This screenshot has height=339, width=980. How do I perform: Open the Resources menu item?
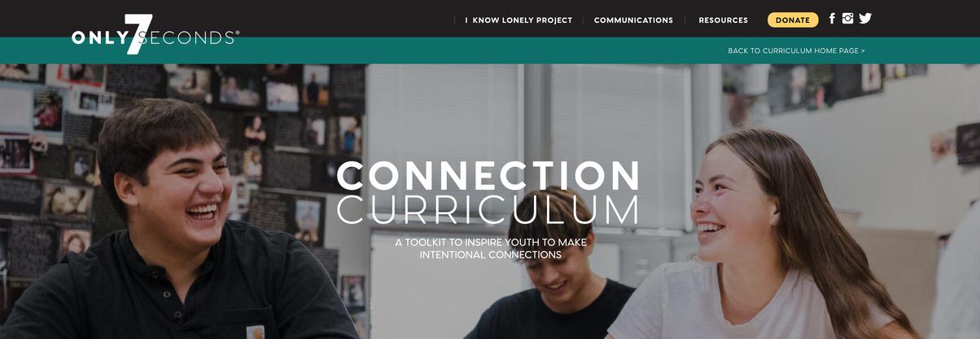point(723,20)
